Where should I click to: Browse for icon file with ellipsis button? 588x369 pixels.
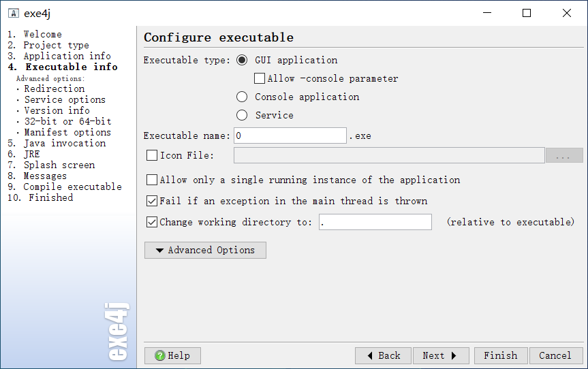(x=563, y=156)
